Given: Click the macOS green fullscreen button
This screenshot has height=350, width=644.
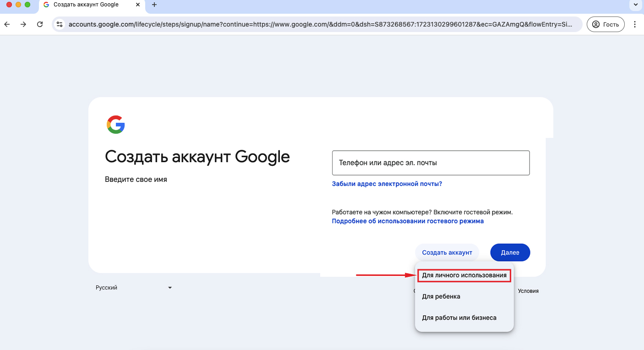Looking at the screenshot, I should tap(27, 5).
